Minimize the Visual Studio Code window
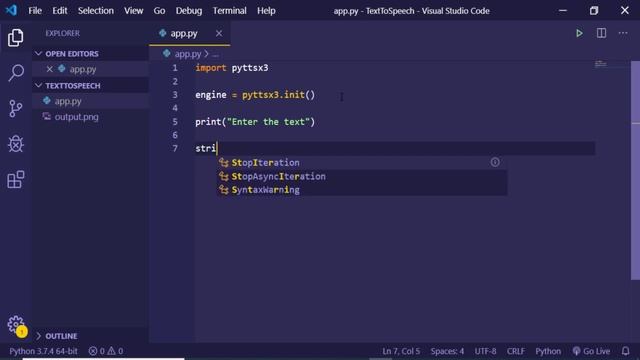 [562, 11]
